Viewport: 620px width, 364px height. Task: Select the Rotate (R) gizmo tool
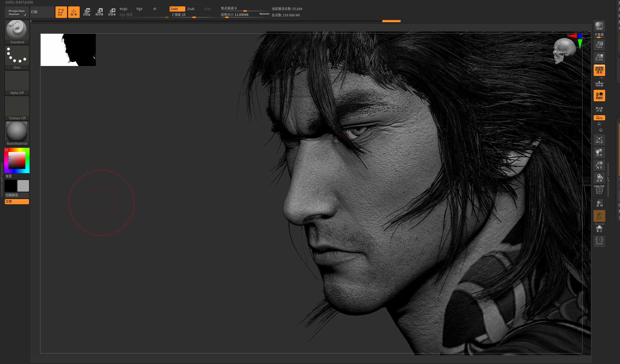112,12
